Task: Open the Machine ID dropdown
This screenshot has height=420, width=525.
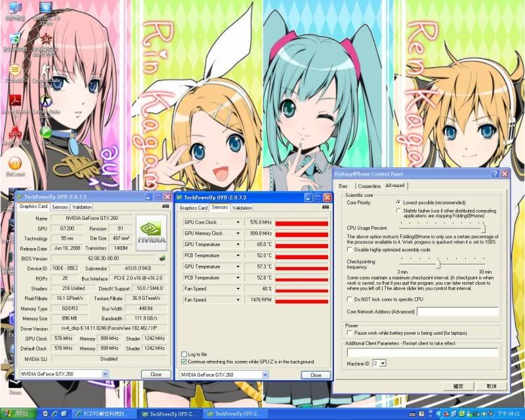Action: coord(383,363)
